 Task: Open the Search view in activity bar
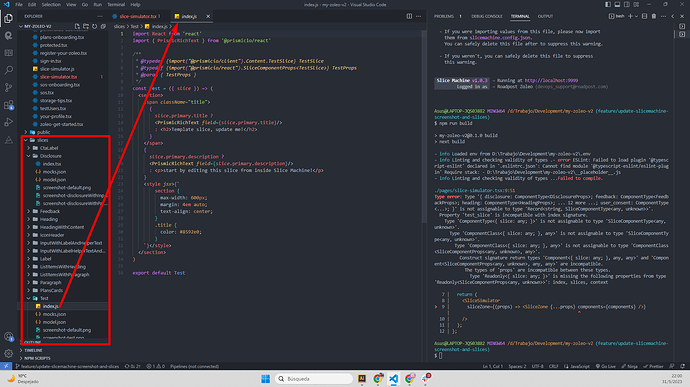coord(8,70)
